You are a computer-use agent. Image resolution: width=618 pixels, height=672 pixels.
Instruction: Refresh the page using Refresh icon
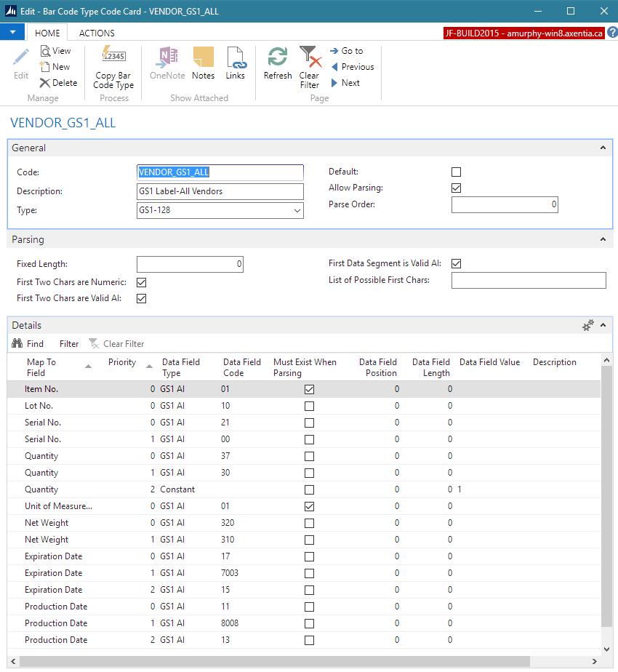click(x=278, y=58)
